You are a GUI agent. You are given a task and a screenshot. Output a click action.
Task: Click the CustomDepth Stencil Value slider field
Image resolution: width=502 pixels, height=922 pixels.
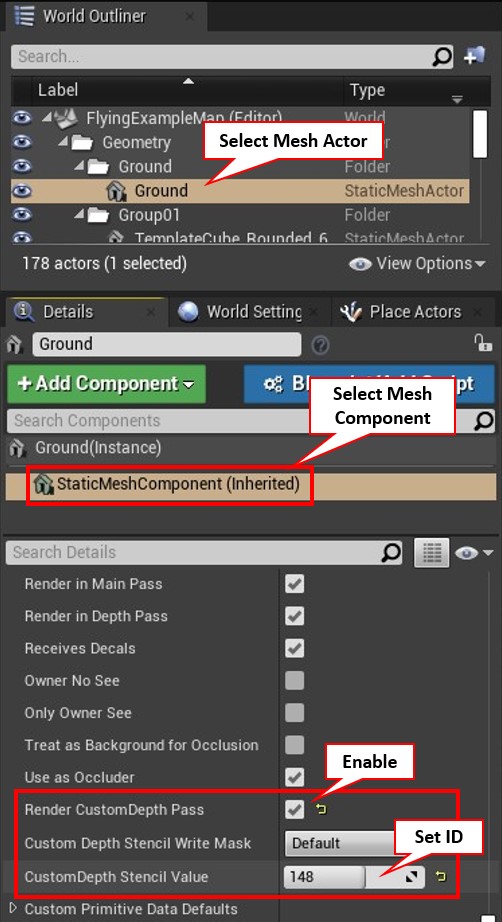point(354,877)
